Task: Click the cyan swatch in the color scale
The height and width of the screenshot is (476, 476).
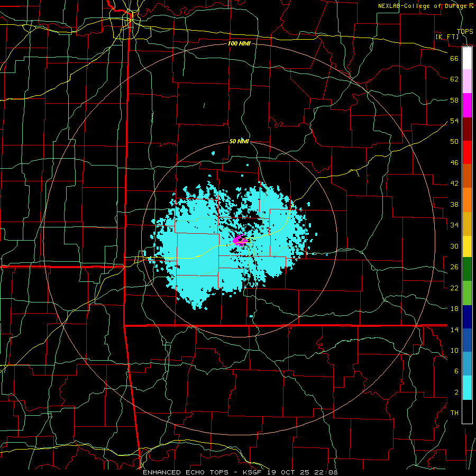Action: (x=467, y=388)
